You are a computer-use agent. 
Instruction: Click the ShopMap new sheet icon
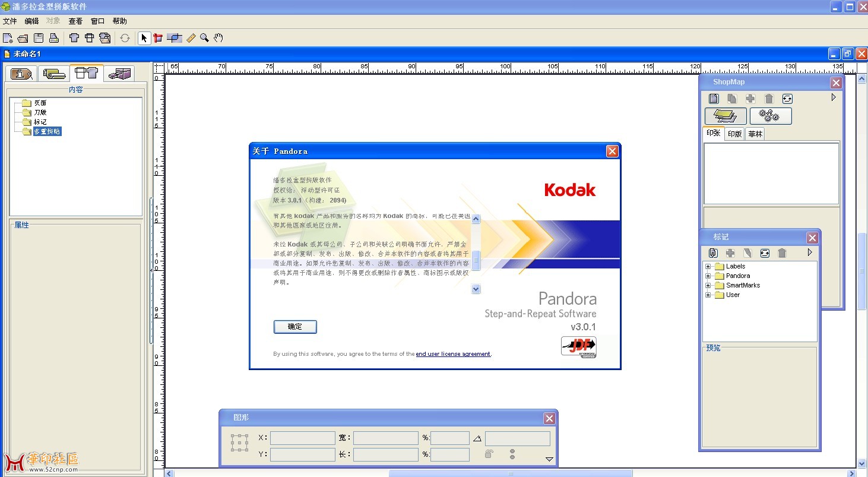714,99
